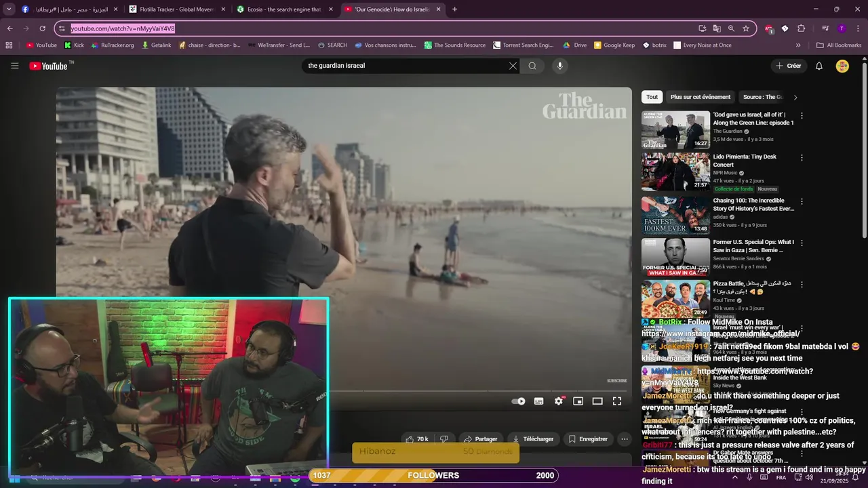The image size is (868, 488).
Task: Toggle theater mode in the player
Action: pos(597,401)
